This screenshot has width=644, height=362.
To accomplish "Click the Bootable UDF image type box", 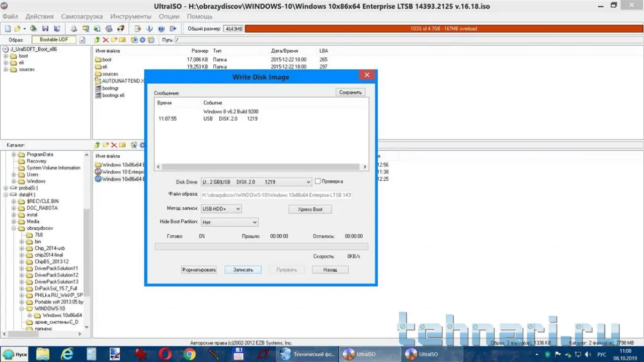I will click(54, 40).
